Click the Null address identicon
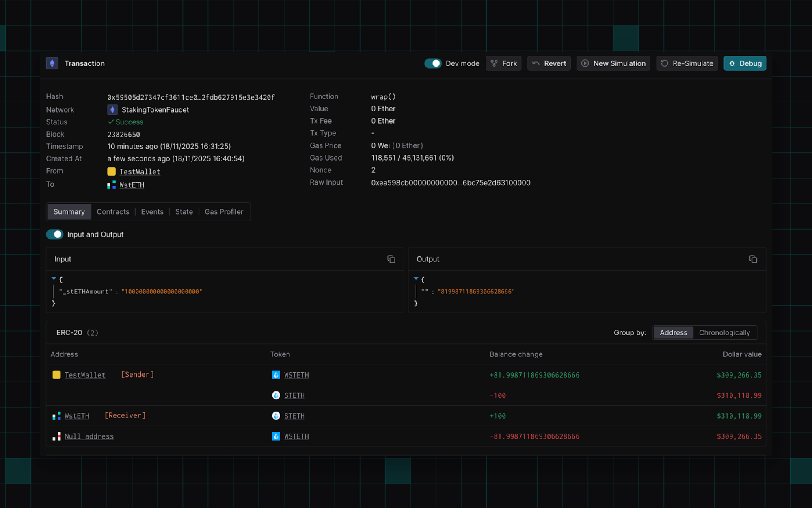 tap(56, 436)
